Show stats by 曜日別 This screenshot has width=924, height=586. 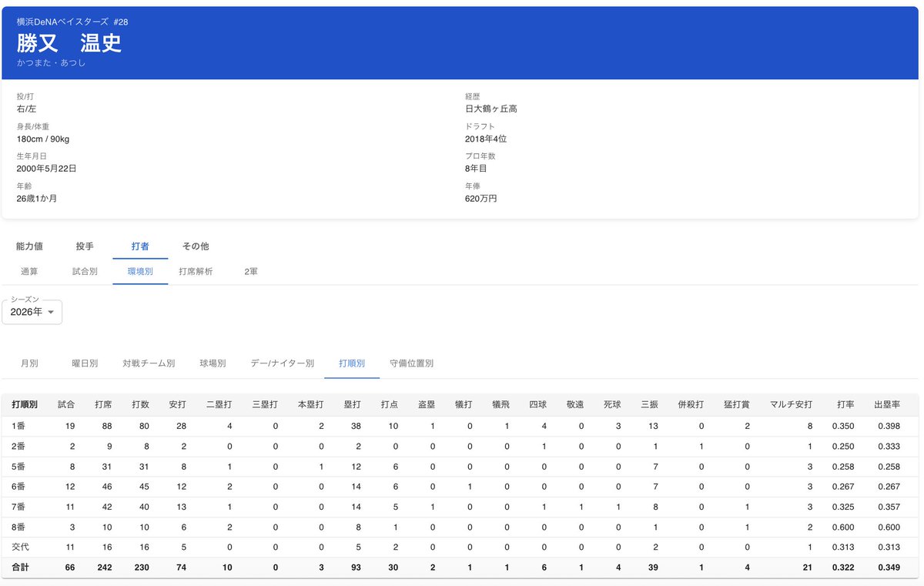[x=85, y=363]
